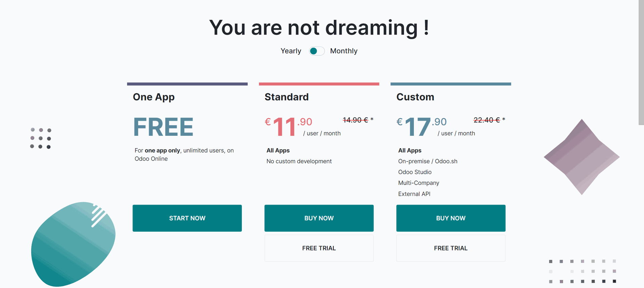Click the square dots pattern graphic

pyautogui.click(x=582, y=271)
